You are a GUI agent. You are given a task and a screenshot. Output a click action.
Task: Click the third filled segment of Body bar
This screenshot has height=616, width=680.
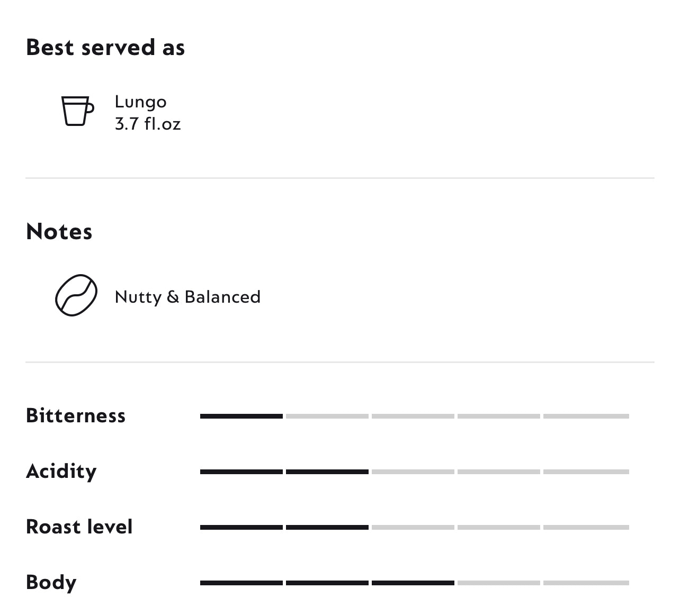[413, 583]
